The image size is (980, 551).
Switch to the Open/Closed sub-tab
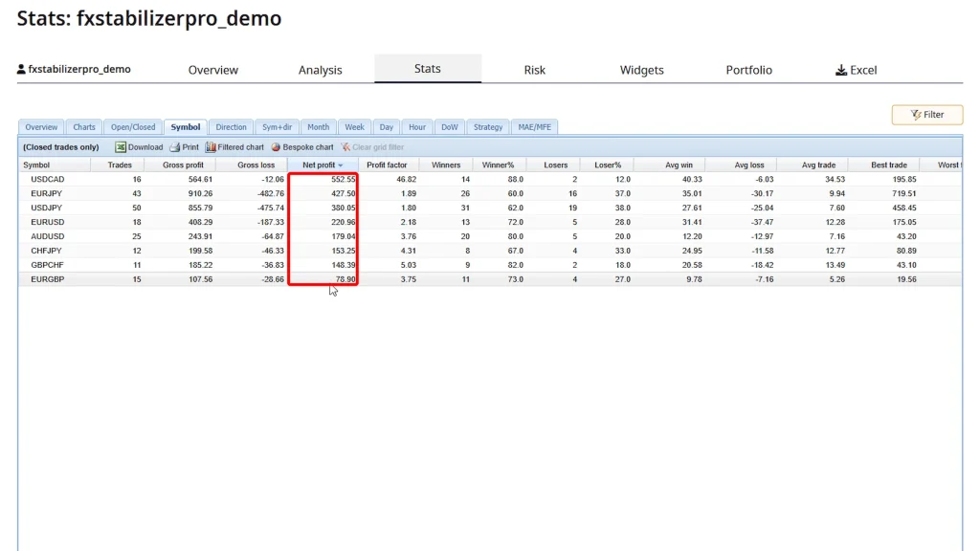133,127
